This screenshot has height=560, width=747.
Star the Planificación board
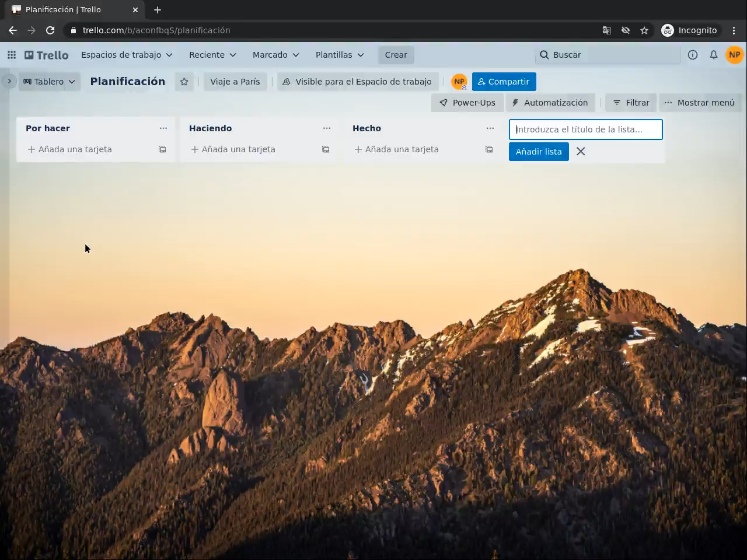(184, 82)
